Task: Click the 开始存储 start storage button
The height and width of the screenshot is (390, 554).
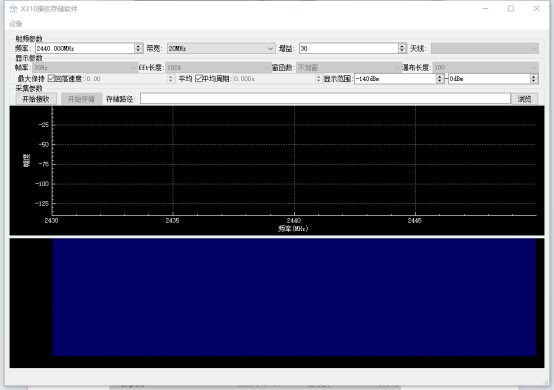Action: 81,99
